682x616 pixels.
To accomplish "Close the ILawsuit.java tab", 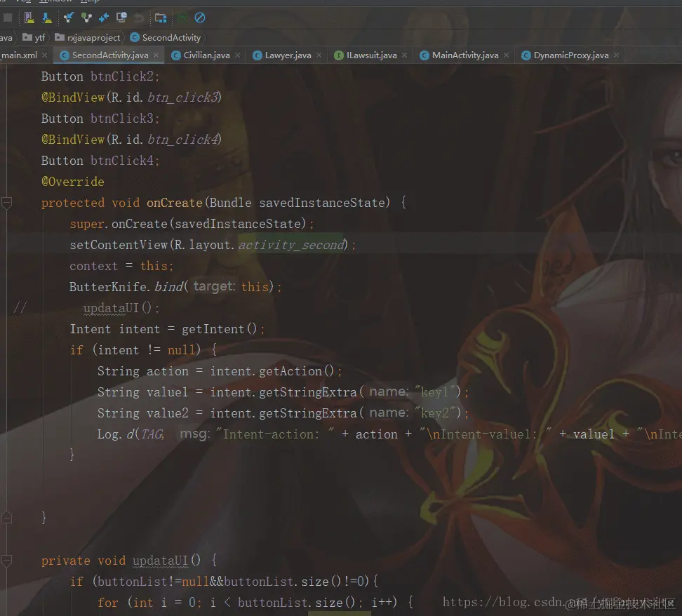I will 405,55.
